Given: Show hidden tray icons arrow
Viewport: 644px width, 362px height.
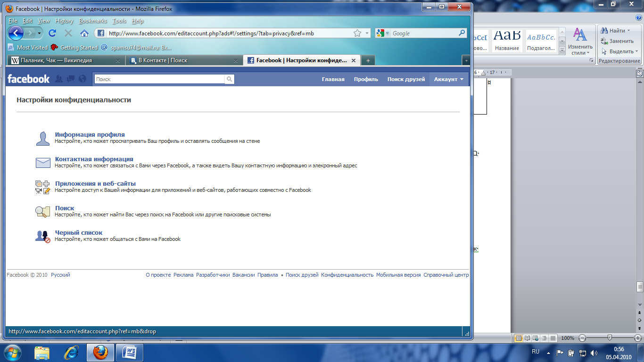Looking at the screenshot, I should coord(548,352).
